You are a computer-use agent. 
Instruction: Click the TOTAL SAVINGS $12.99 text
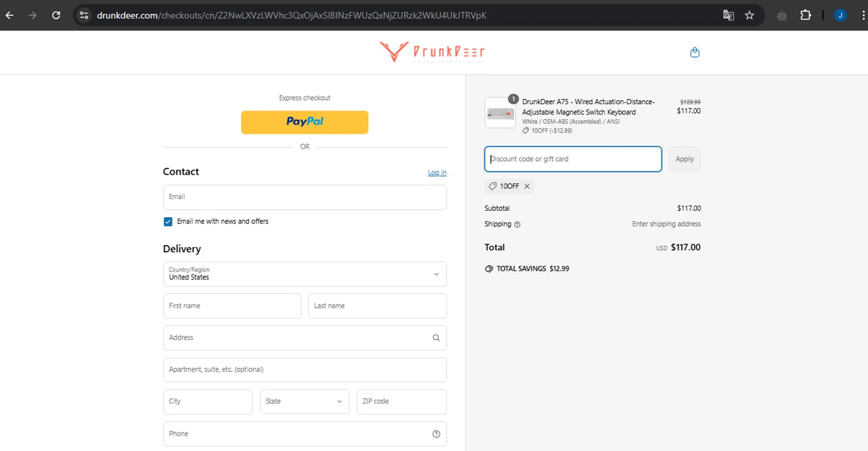pyautogui.click(x=533, y=269)
